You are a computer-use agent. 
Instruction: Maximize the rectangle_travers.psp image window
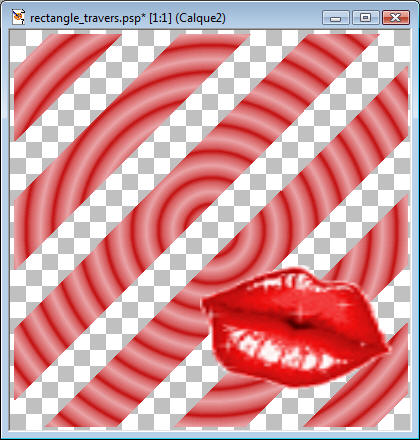pos(366,18)
